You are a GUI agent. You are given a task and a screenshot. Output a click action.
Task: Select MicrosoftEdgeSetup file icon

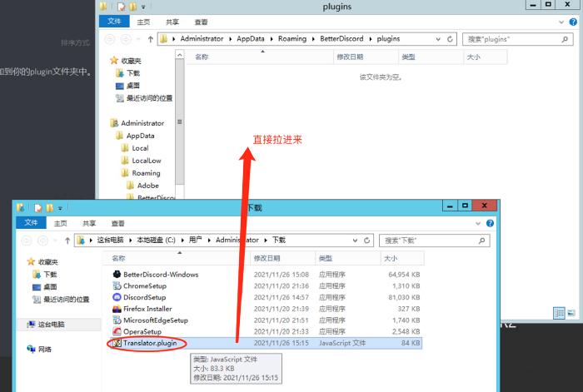[x=117, y=320]
